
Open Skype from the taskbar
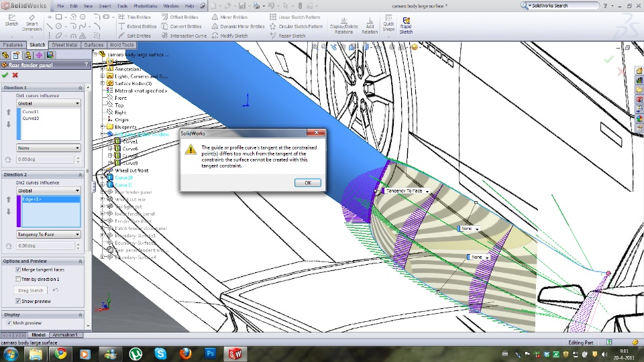(160, 353)
